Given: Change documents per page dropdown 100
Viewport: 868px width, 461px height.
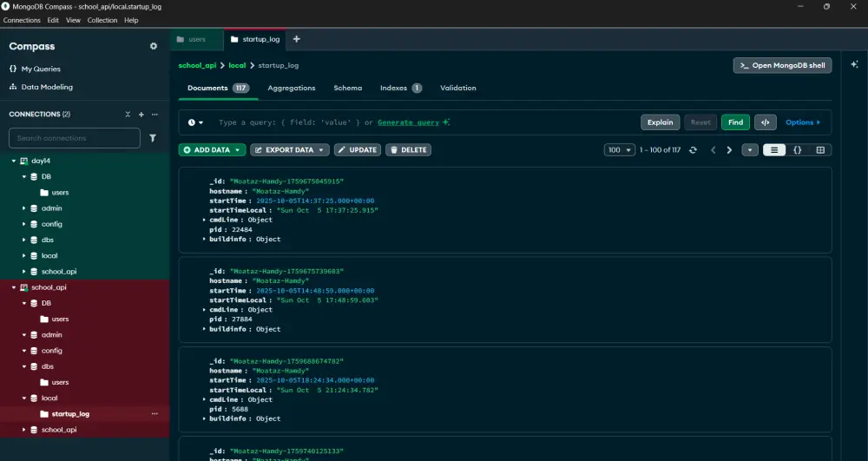Looking at the screenshot, I should [620, 150].
